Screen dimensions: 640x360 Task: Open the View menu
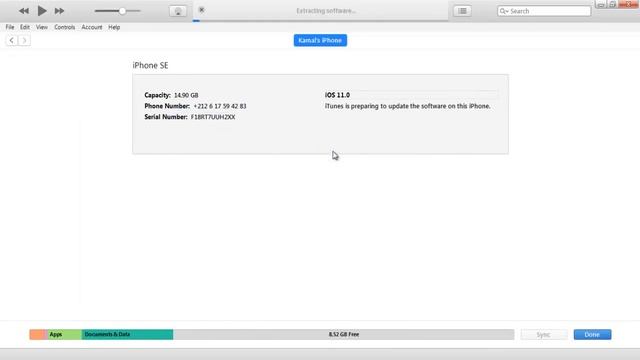click(x=42, y=27)
